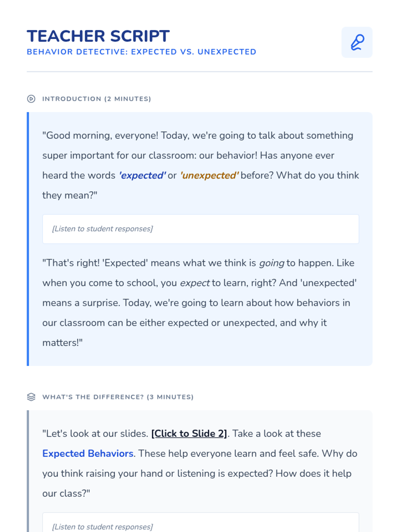This screenshot has width=399, height=532.
Task: Click the "TEACHER SCRIPT" title
Action: tap(98, 36)
